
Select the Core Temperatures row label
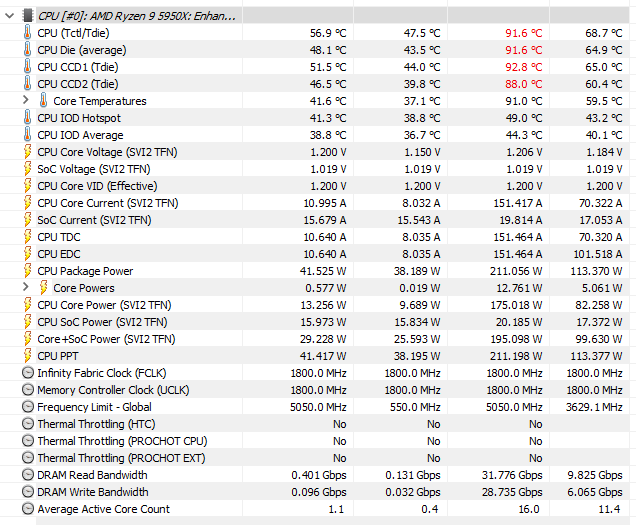point(100,101)
